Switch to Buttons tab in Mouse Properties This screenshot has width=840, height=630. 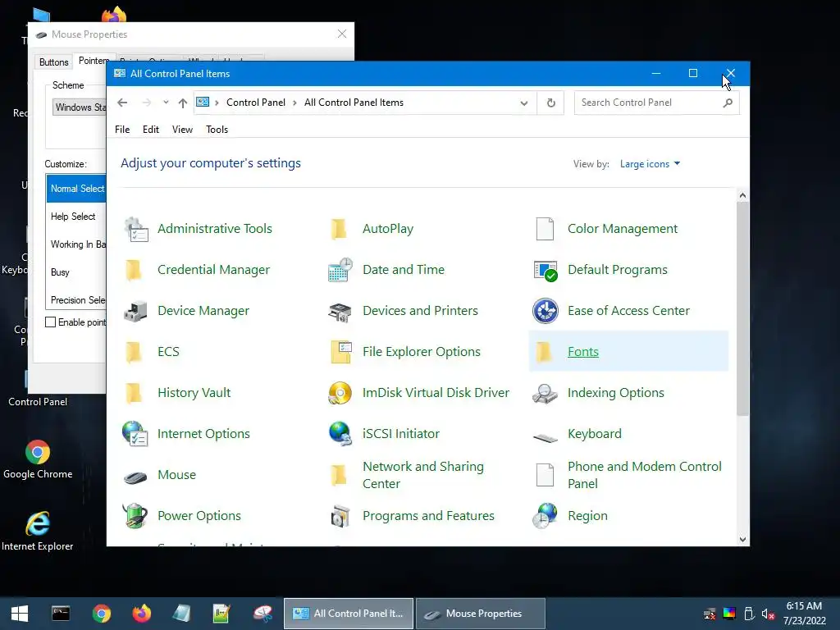click(53, 62)
